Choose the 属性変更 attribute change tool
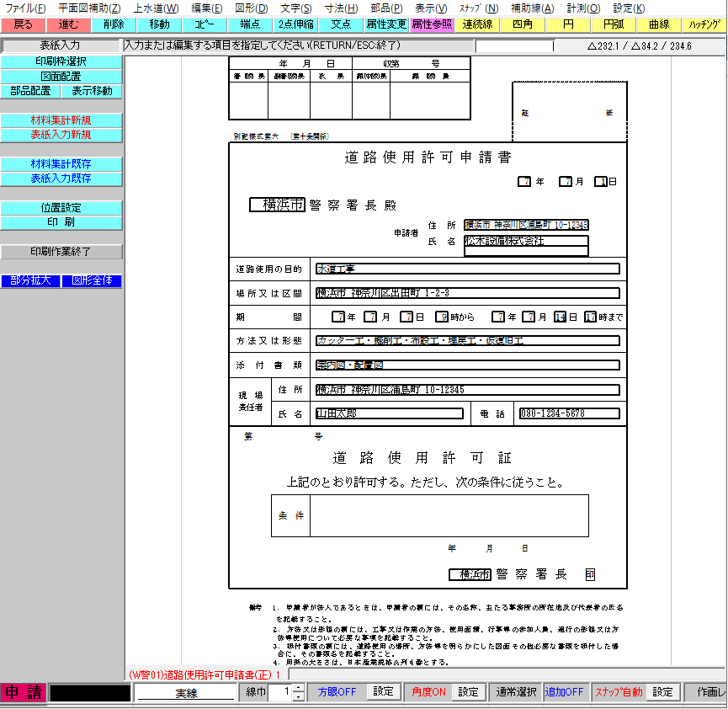This screenshot has width=728, height=709. (387, 24)
